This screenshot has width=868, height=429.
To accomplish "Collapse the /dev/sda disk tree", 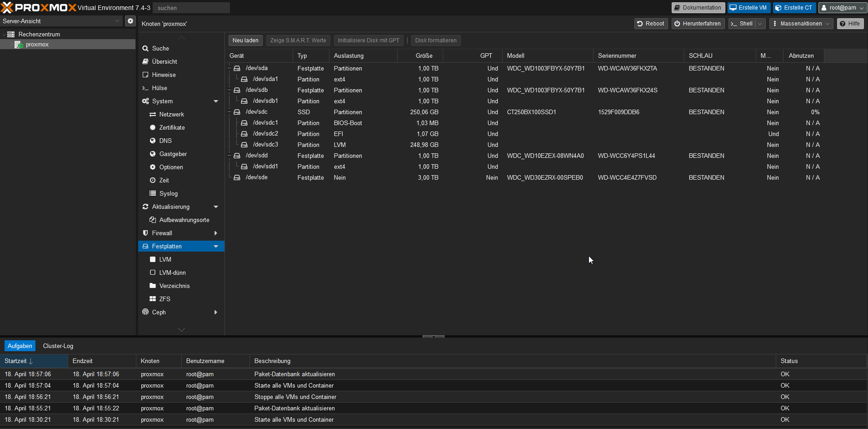I will [x=229, y=68].
